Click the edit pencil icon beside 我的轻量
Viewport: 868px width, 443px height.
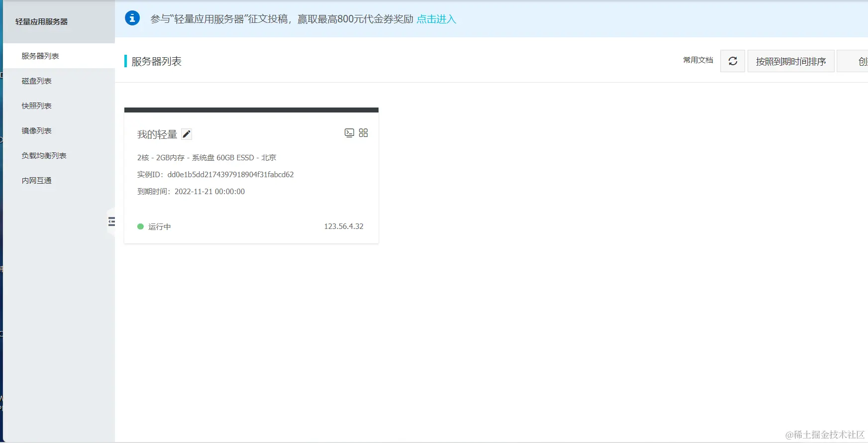point(187,134)
